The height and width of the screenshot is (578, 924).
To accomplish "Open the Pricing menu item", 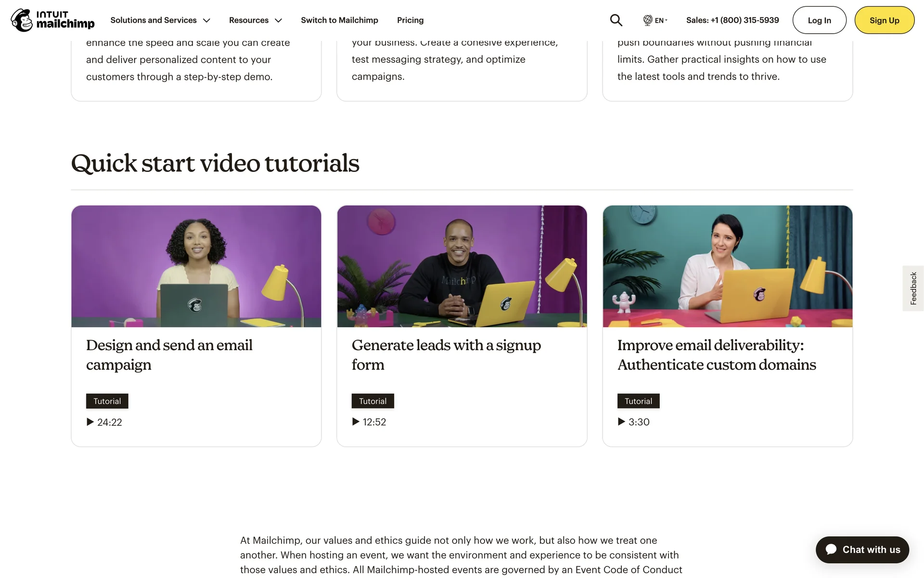I will pos(410,20).
